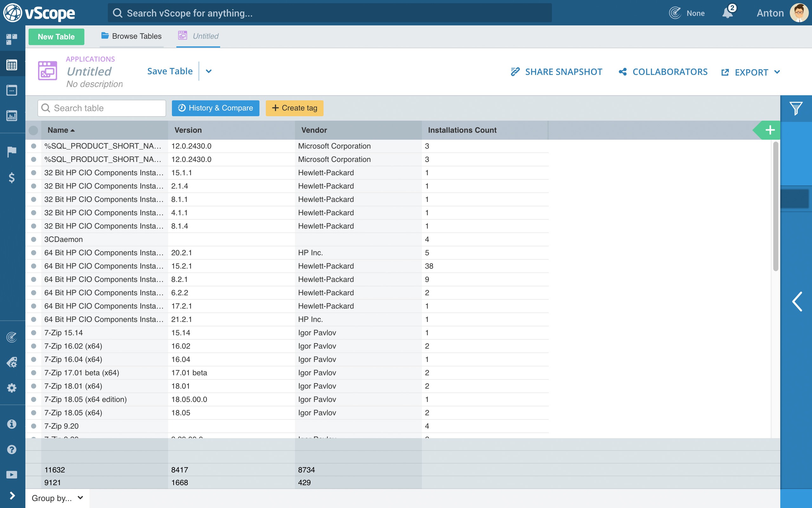The height and width of the screenshot is (508, 812).
Task: Click the 11632 summary value
Action: pyautogui.click(x=55, y=470)
